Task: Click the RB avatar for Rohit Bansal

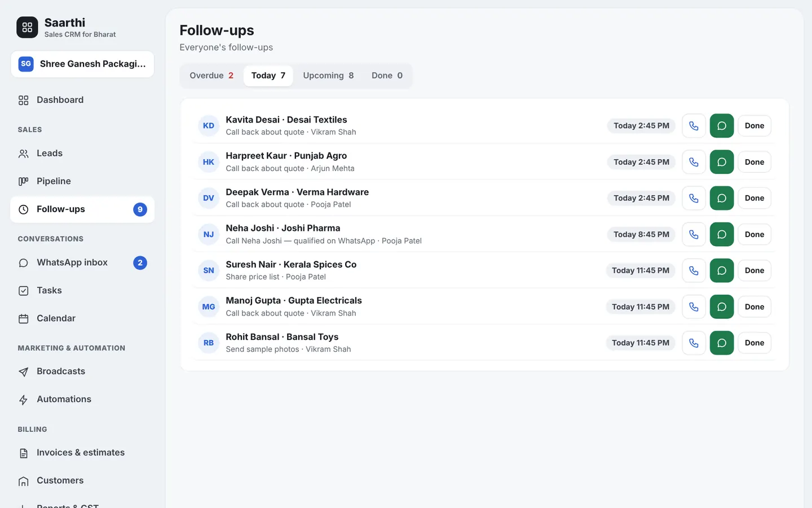Action: 209,343
